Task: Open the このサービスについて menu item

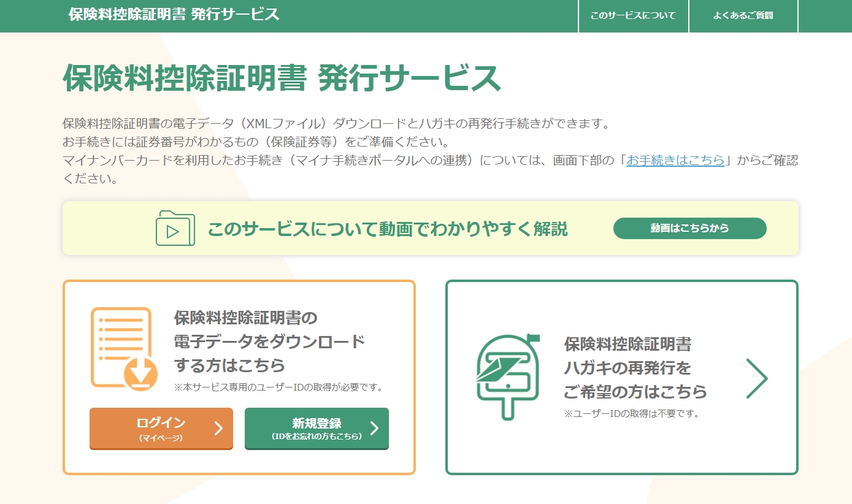Action: tap(633, 15)
